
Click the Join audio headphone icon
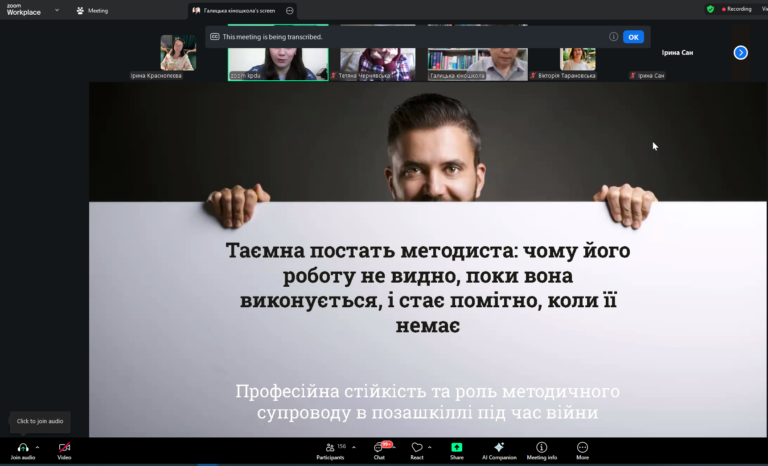pos(23,447)
